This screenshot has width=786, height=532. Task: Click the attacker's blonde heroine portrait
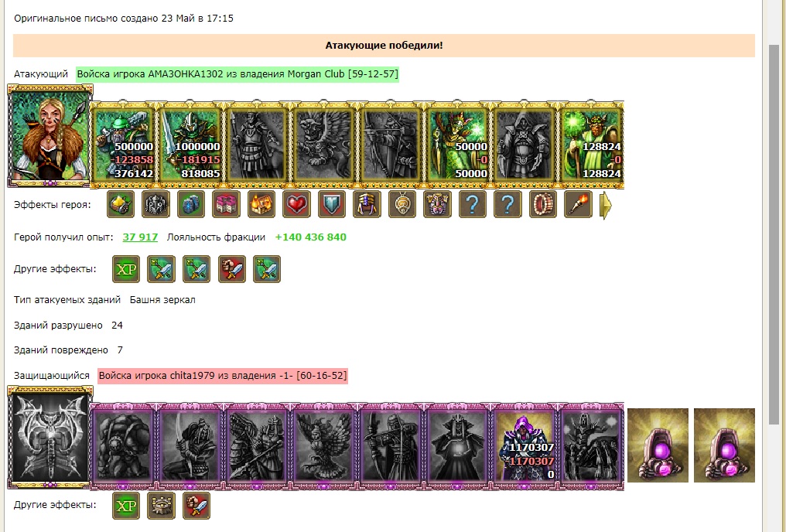tap(50, 135)
